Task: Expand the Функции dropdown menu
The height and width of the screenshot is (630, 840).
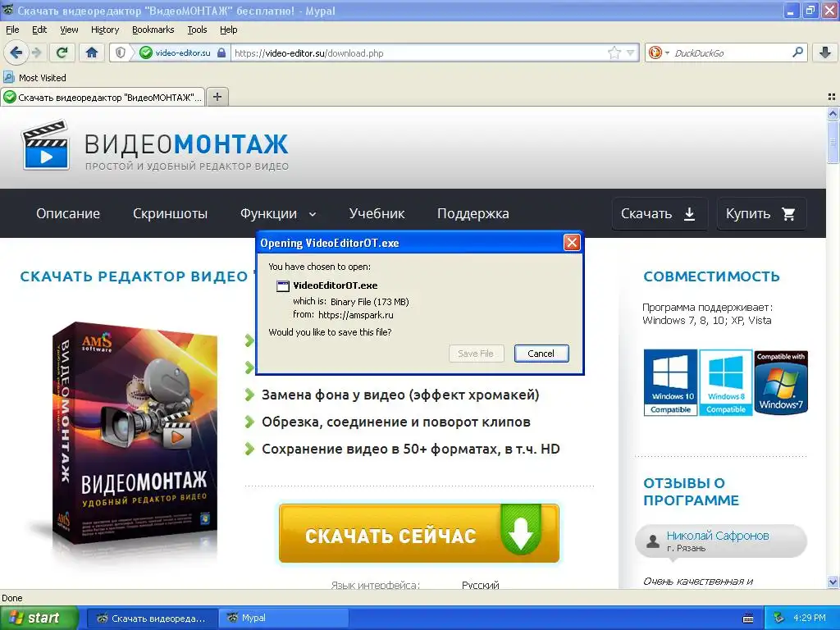Action: point(278,213)
